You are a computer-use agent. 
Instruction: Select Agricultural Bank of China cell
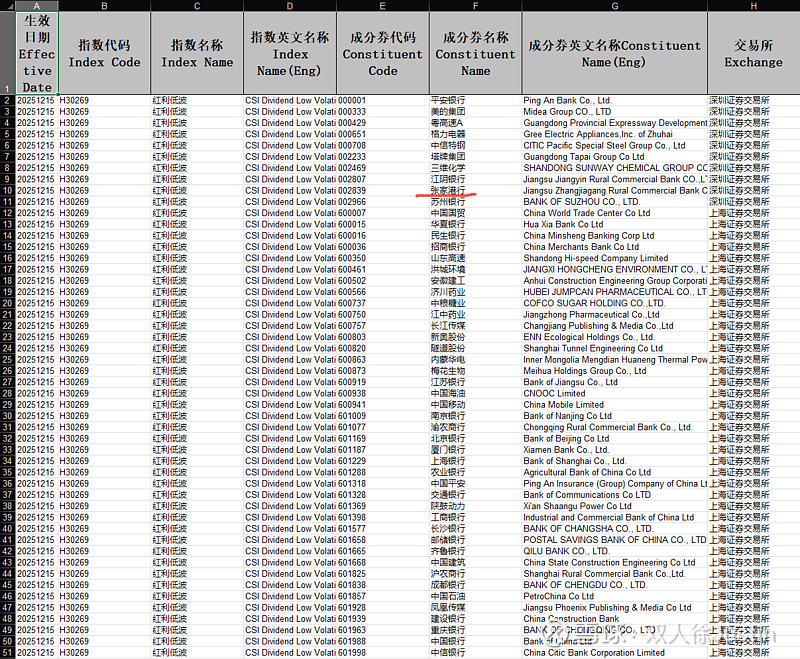[614, 472]
